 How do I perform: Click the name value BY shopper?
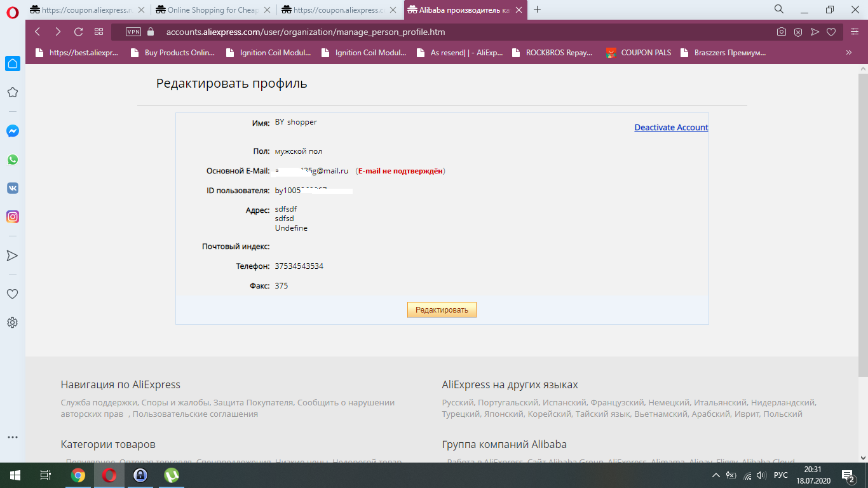(x=296, y=122)
